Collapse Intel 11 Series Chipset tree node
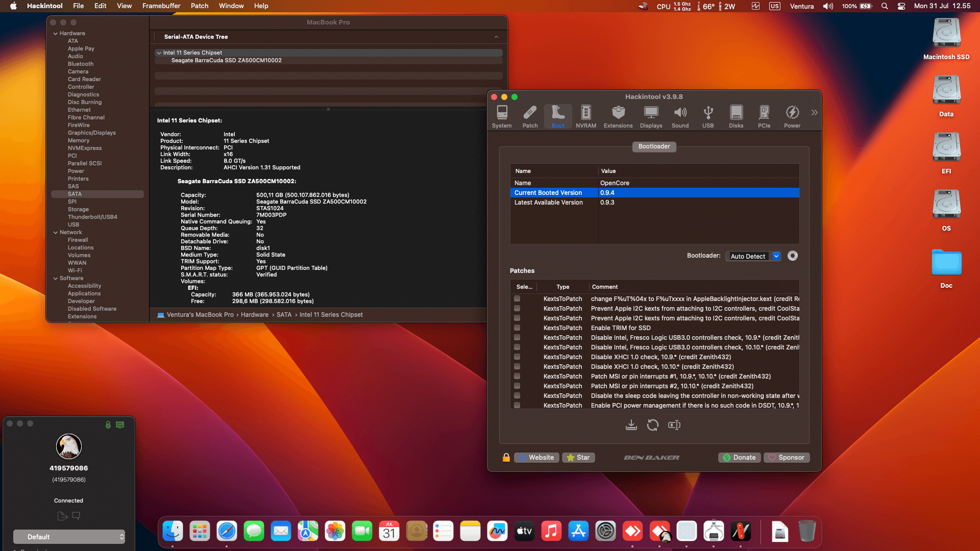The image size is (980, 551). tap(159, 53)
